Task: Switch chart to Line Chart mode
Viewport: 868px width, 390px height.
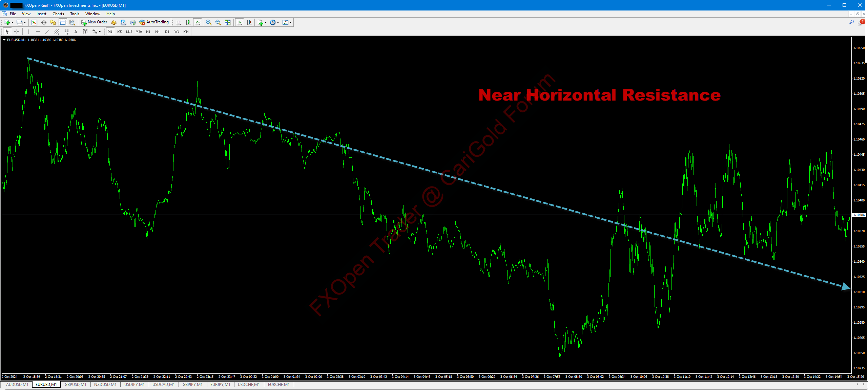Action: [x=198, y=22]
